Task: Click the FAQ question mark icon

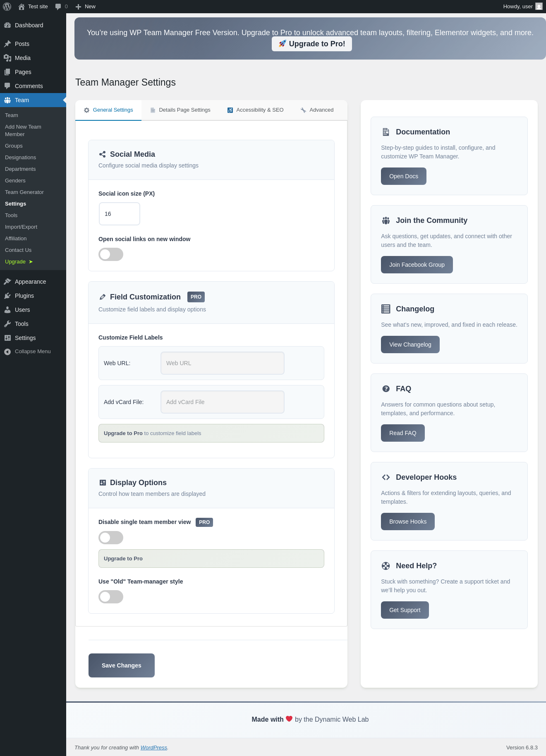Action: 386,389
